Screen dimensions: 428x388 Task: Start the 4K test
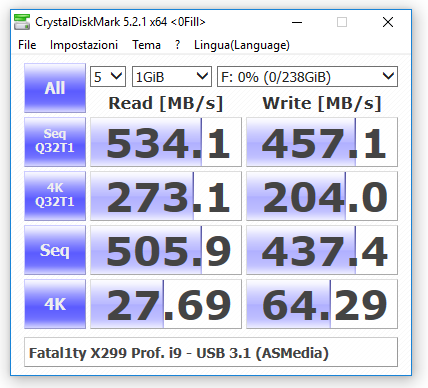coord(55,304)
